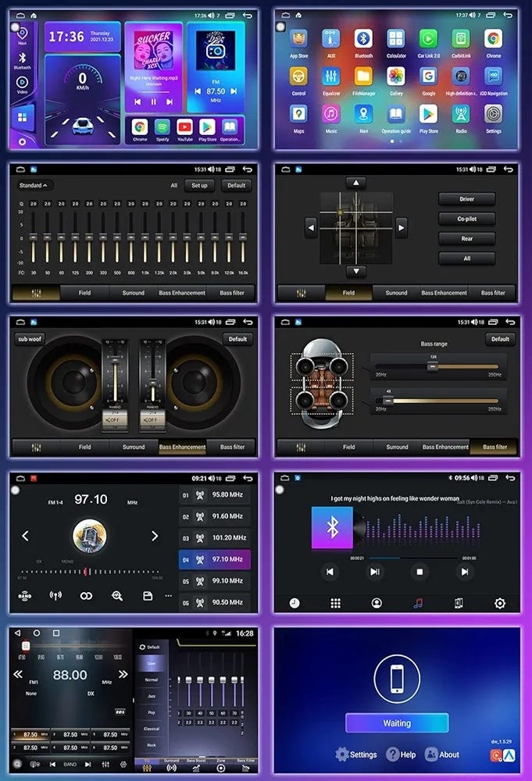Open Help on phone link screen

(401, 754)
